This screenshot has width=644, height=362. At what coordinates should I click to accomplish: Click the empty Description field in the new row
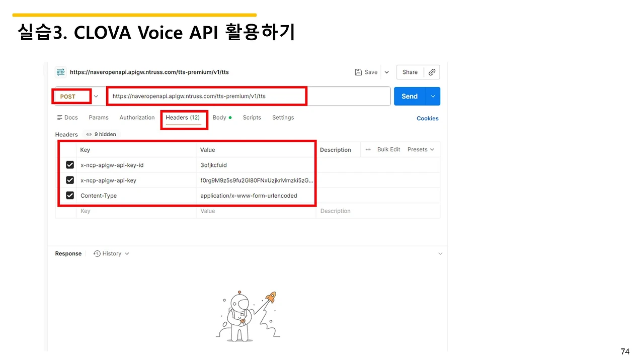tap(378, 211)
